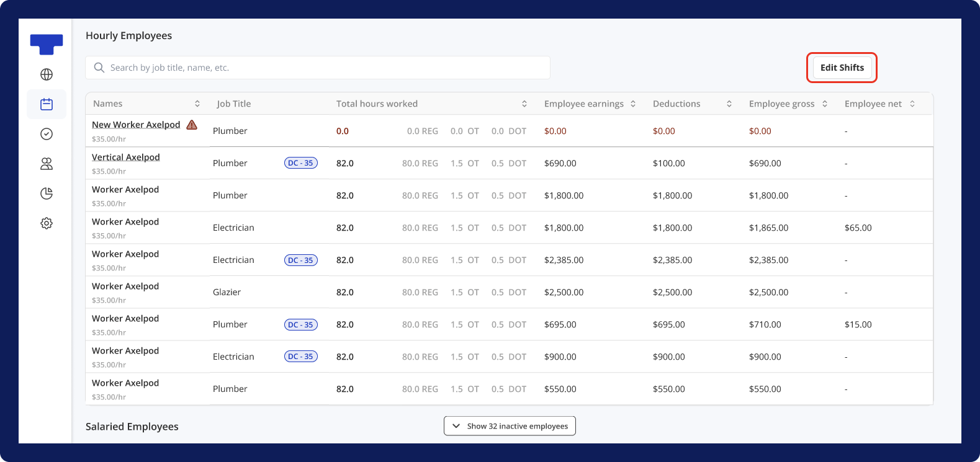The image size is (980, 462).
Task: Sort by Employee net arrows
Action: [x=912, y=104]
